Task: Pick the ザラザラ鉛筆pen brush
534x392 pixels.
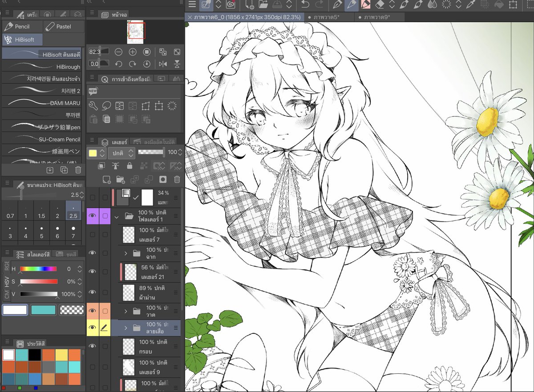Action: point(42,127)
